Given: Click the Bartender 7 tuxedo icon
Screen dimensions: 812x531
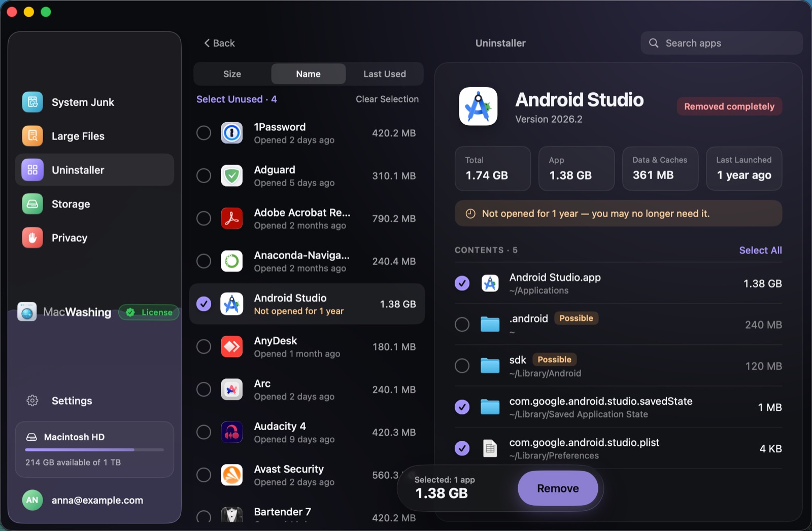Looking at the screenshot, I should [232, 515].
